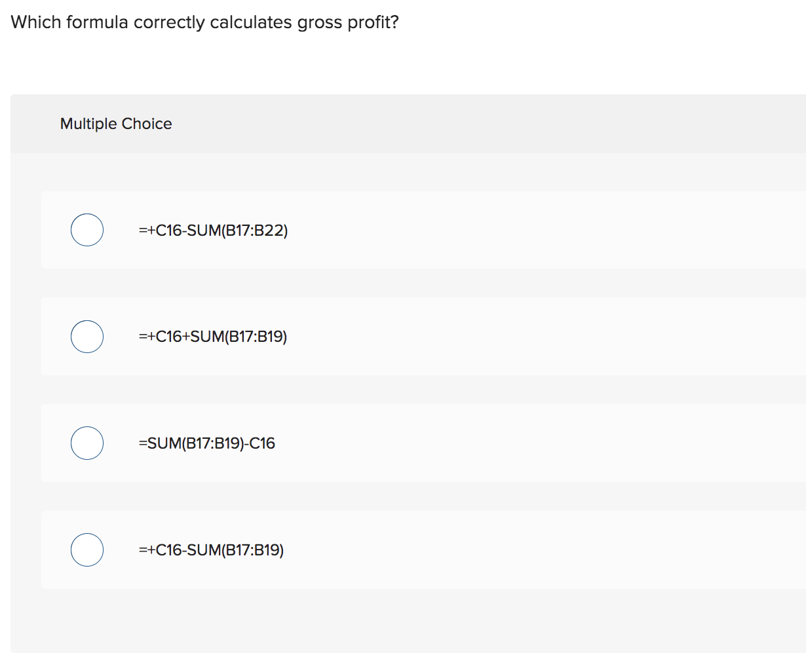The height and width of the screenshot is (672, 806).
Task: Click the question text about gross profit
Action: (203, 22)
